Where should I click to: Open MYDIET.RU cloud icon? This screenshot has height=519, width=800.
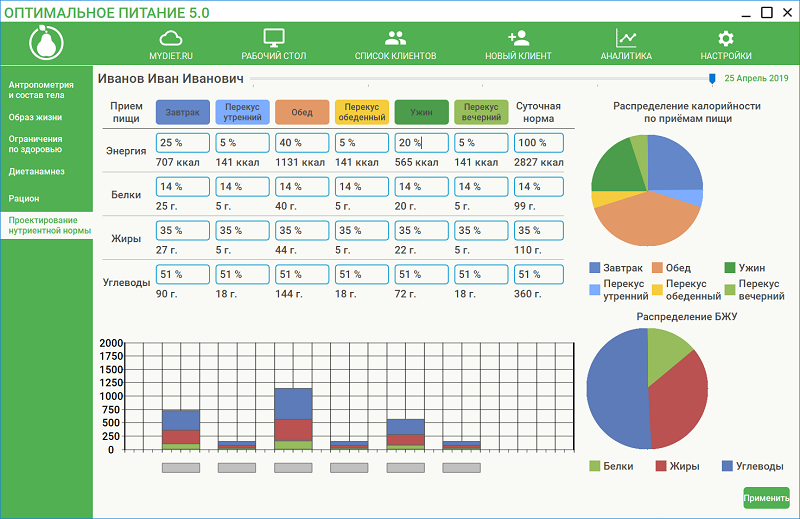click(x=168, y=38)
